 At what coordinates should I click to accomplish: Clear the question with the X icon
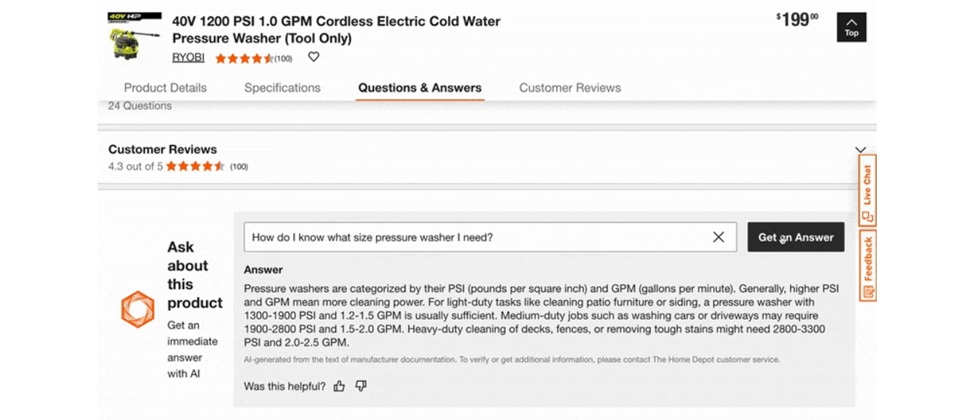pos(718,237)
